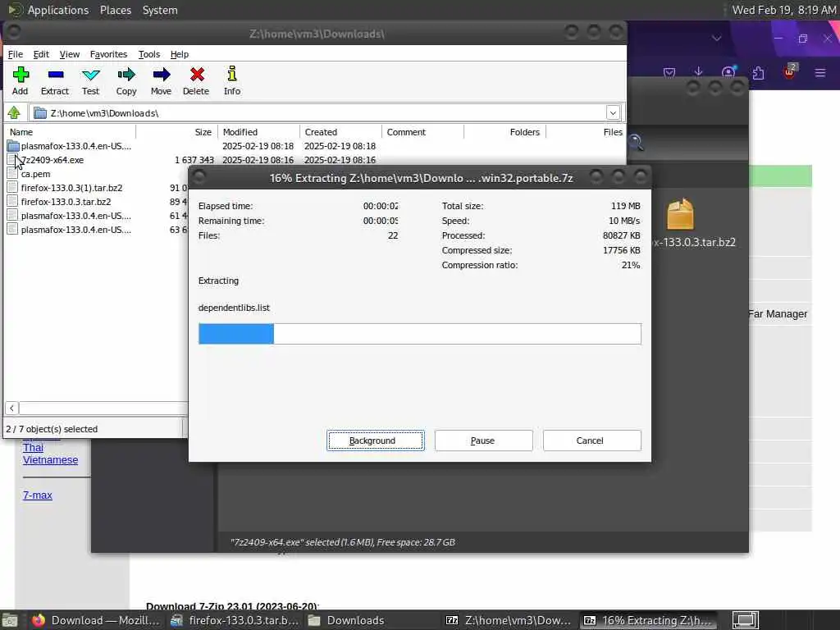840x630 pixels.
Task: Open the Help menu
Action: coord(180,54)
